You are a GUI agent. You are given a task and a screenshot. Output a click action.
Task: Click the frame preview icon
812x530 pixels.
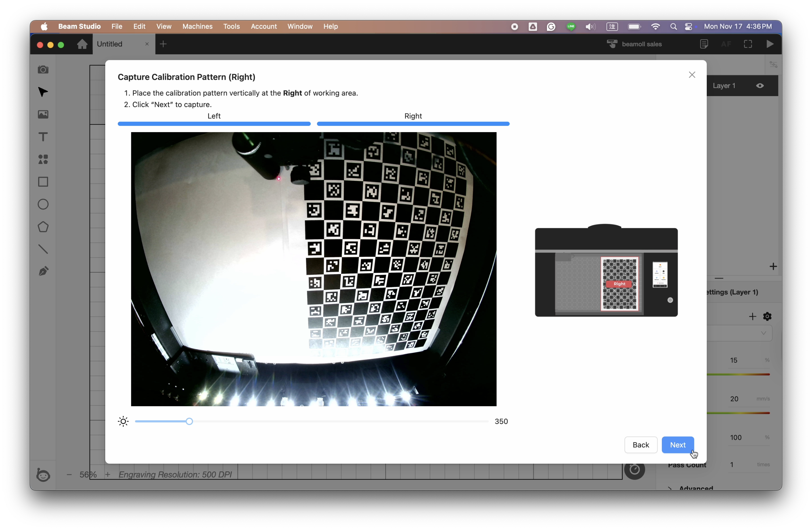[748, 44]
